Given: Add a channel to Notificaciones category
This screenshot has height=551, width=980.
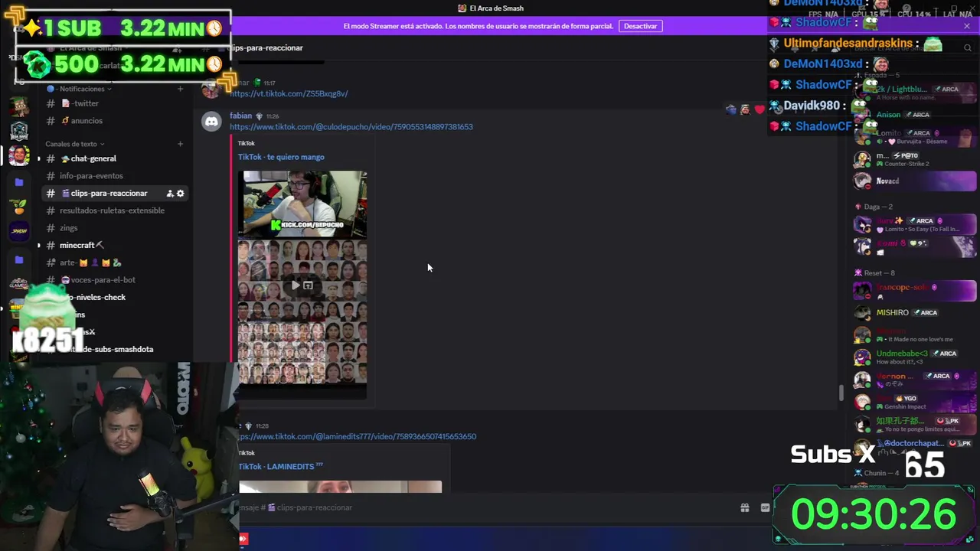Looking at the screenshot, I should [x=181, y=89].
